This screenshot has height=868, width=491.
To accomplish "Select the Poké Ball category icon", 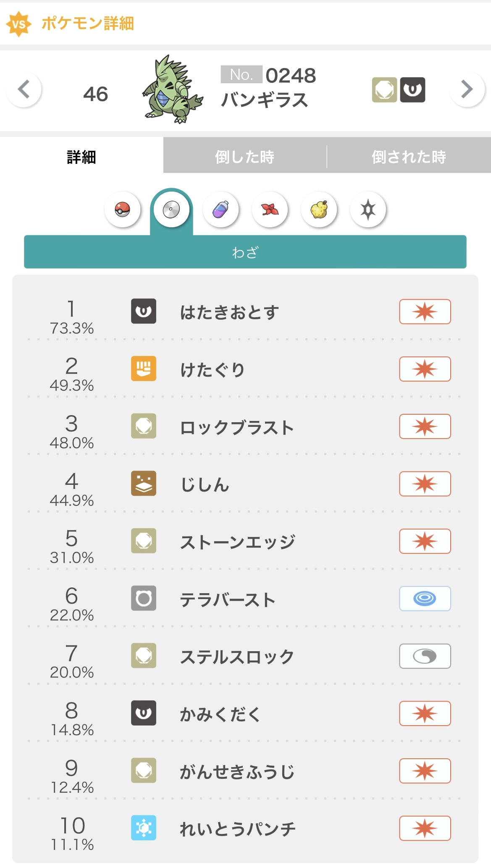I will point(122,209).
